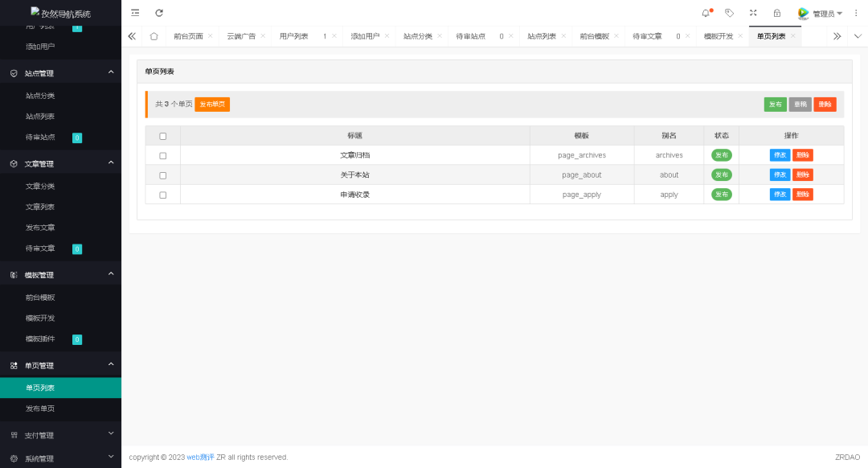
Task: Check the select-all checkbox in table header
Action: 163,136
